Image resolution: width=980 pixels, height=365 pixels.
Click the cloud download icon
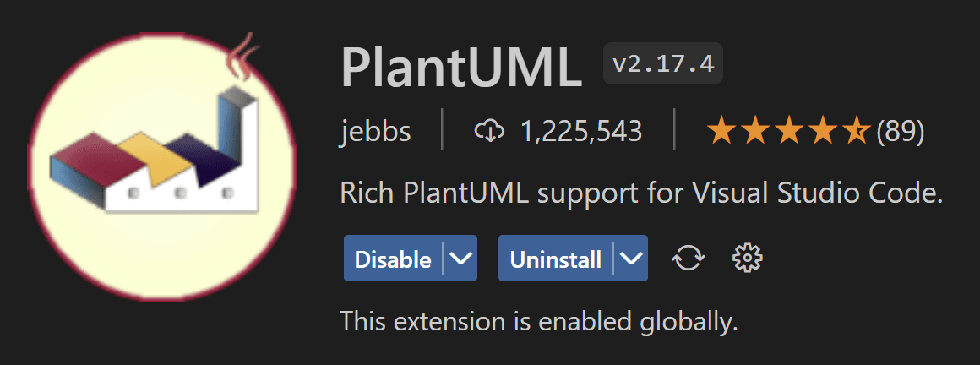(x=490, y=131)
